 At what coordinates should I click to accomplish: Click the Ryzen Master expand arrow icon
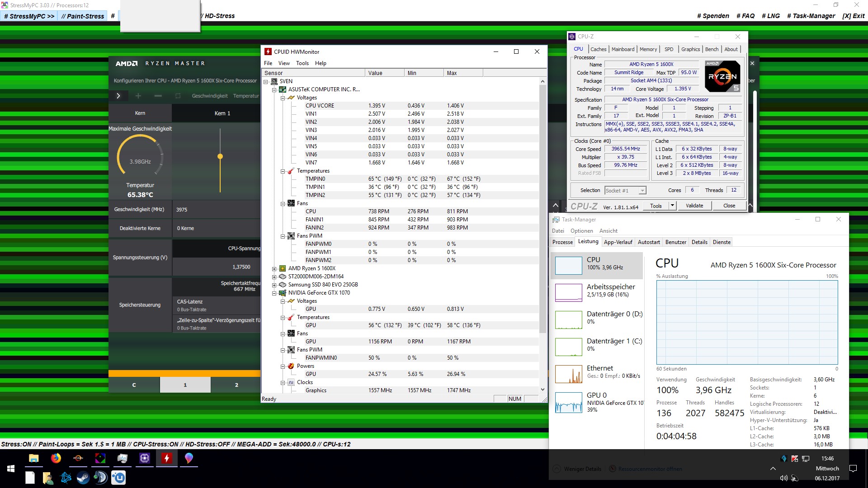pos(118,96)
